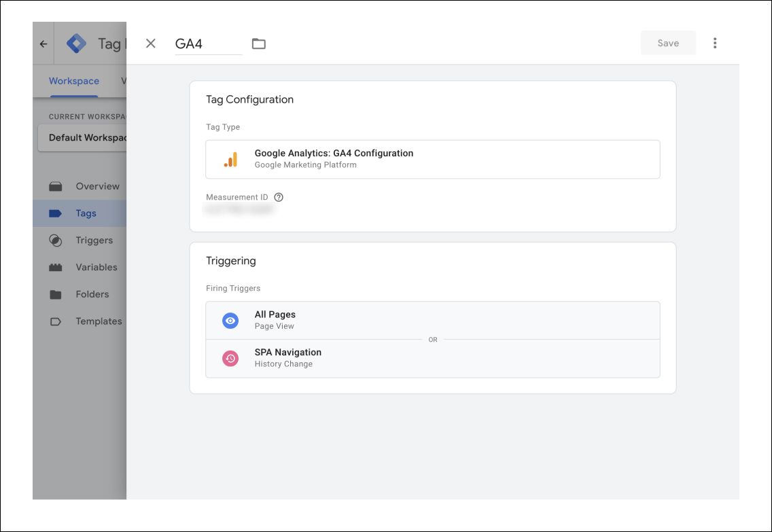Click the back arrow in Tag Manager
Image resolution: width=772 pixels, height=532 pixels.
point(43,43)
